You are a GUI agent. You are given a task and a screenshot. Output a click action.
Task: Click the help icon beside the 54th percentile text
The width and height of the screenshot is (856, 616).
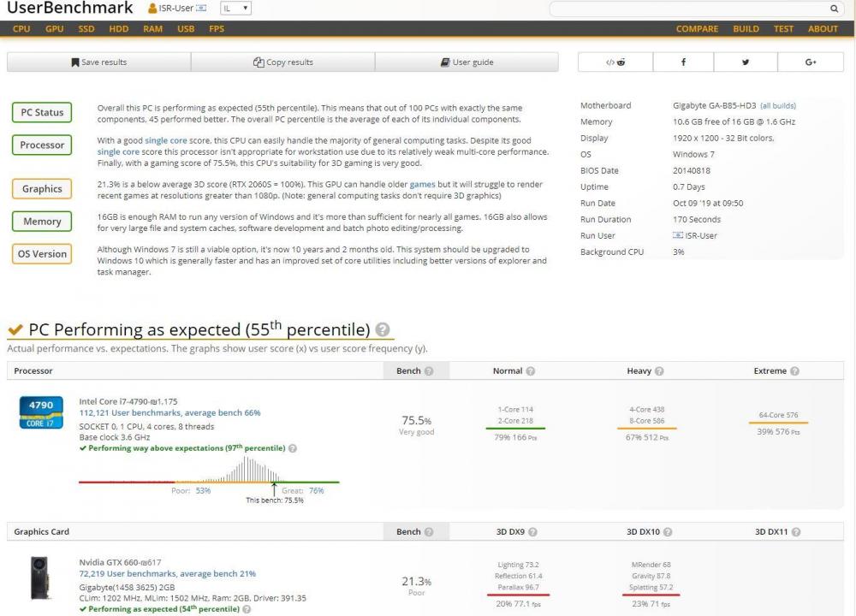[x=247, y=609]
